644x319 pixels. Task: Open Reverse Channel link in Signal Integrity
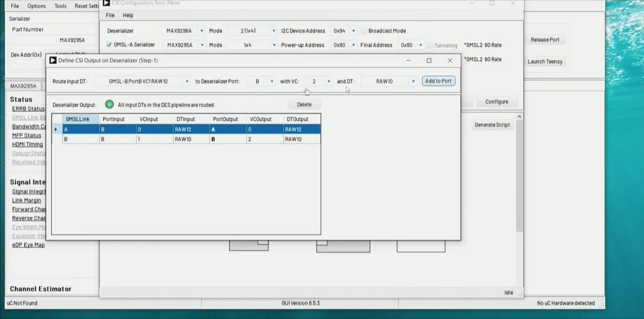[x=29, y=218]
